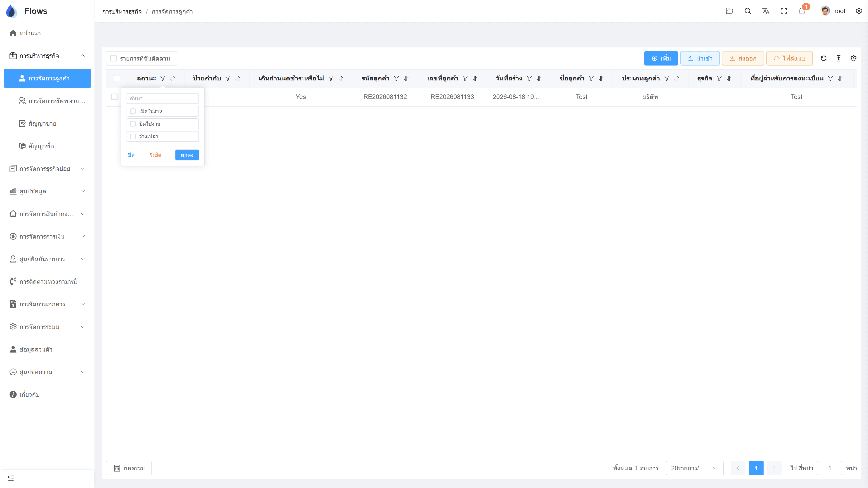
Task: Click the นำเข้า import button
Action: 700,58
